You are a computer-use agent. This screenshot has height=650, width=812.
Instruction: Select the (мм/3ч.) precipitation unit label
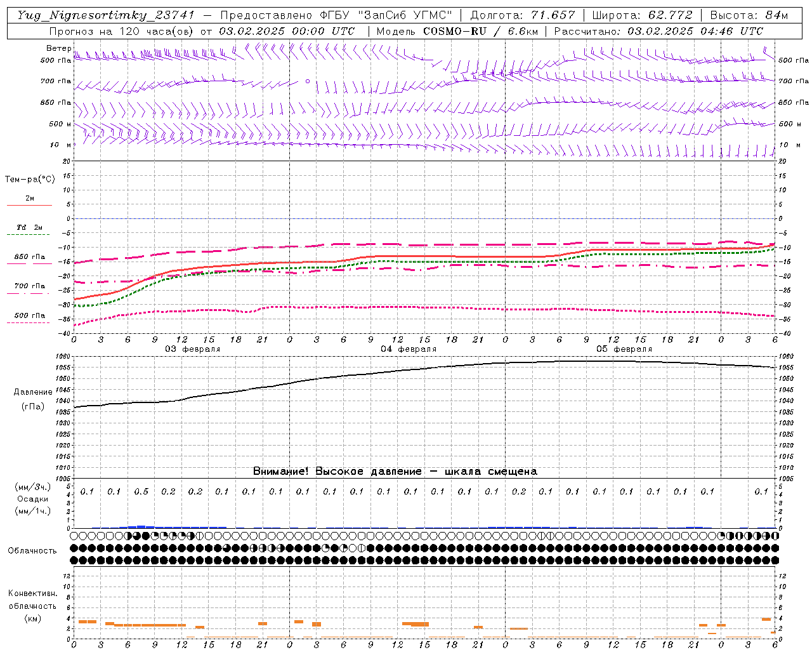click(x=33, y=487)
